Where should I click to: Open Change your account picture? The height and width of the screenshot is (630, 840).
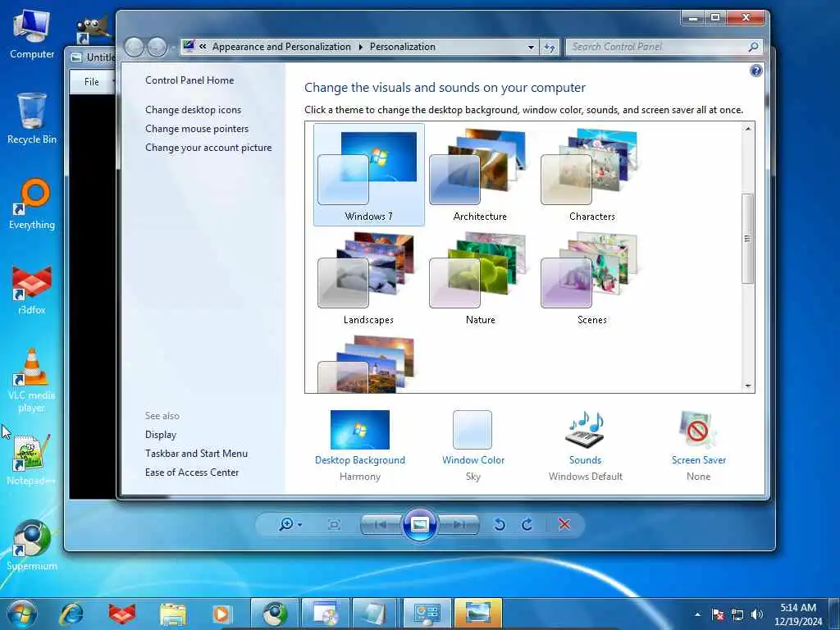208,148
